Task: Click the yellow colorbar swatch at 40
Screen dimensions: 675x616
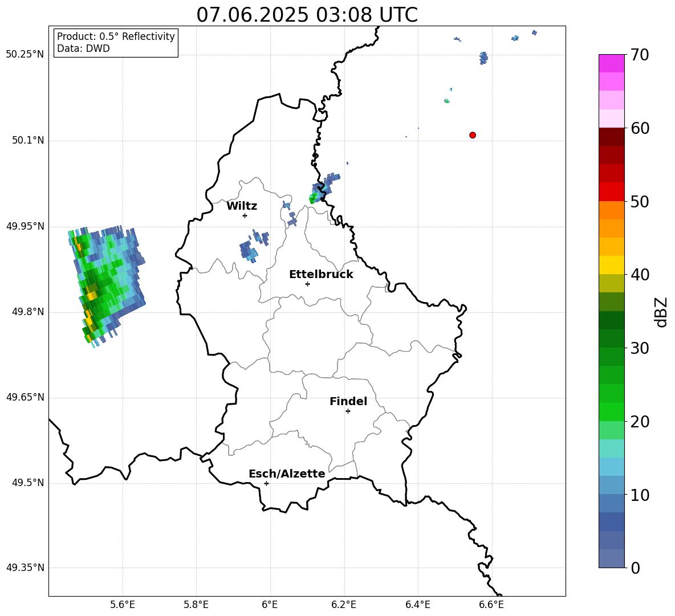Action: [611, 265]
